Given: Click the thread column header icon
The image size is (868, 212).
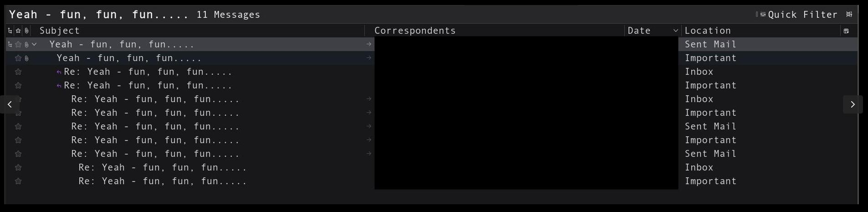Looking at the screenshot, I should 10,31.
